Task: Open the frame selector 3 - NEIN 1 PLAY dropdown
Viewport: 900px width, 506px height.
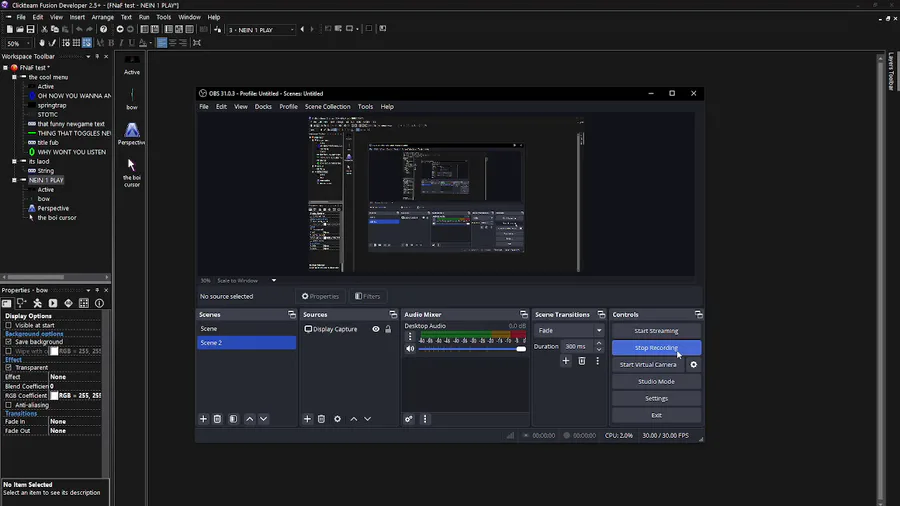Action: [x=261, y=29]
